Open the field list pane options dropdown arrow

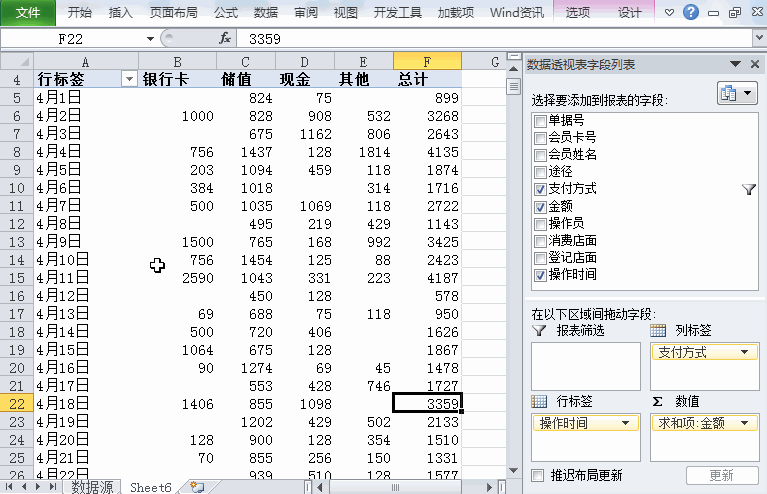tap(735, 64)
